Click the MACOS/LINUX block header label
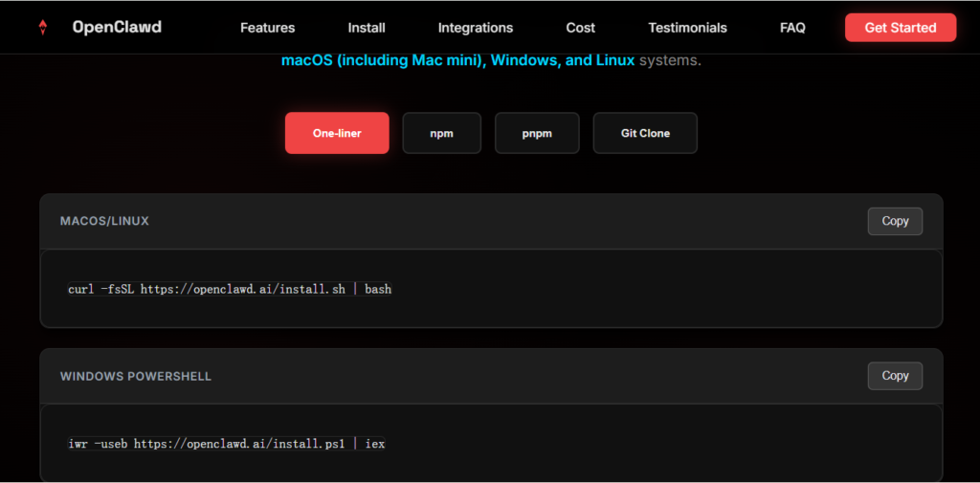This screenshot has width=980, height=483. coord(104,221)
